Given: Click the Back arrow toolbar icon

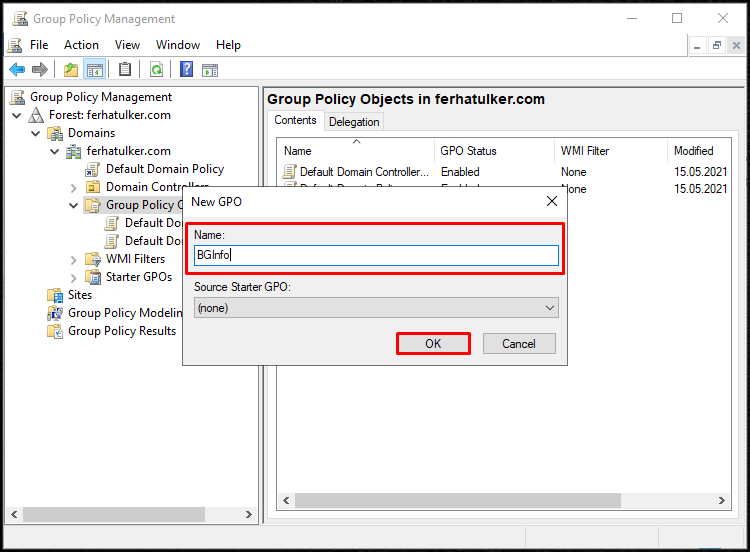Looking at the screenshot, I should (17, 70).
